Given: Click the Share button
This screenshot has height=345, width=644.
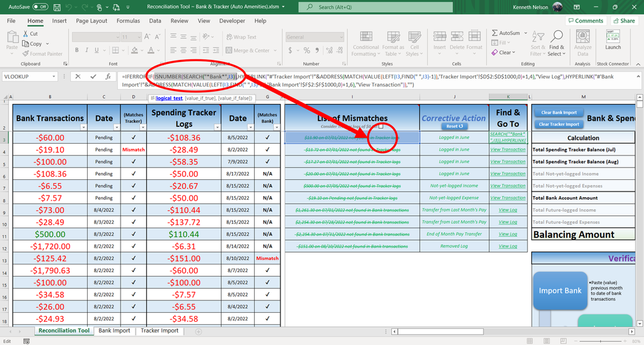Looking at the screenshot, I should click(624, 21).
